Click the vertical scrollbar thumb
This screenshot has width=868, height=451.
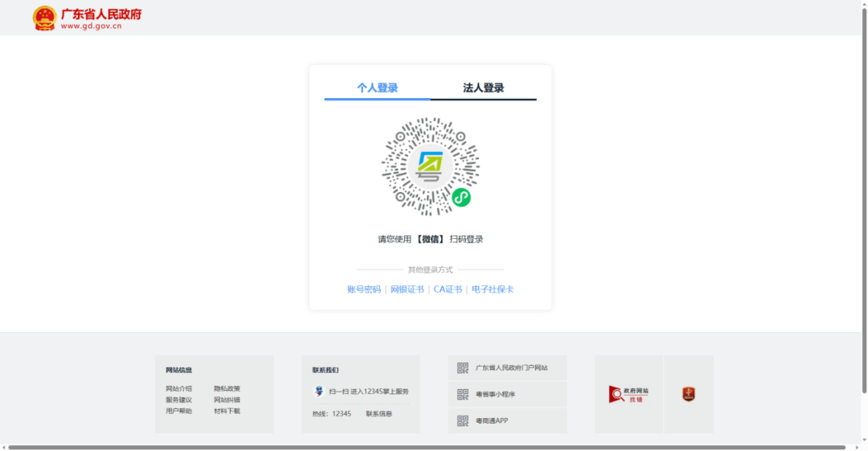click(864, 199)
